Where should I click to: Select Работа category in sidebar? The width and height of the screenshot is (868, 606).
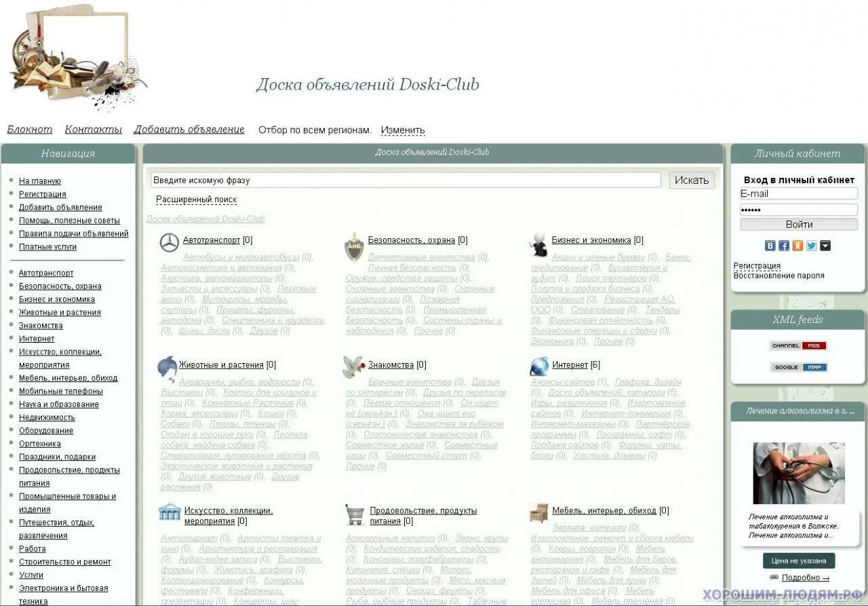coord(33,549)
